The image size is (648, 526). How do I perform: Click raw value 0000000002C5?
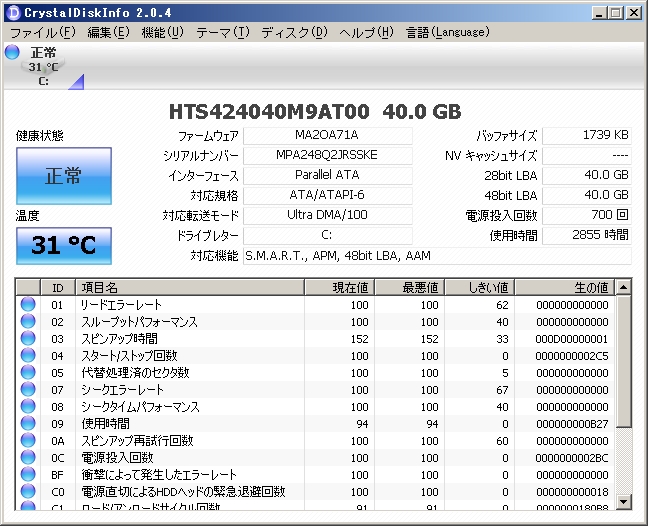[572, 356]
